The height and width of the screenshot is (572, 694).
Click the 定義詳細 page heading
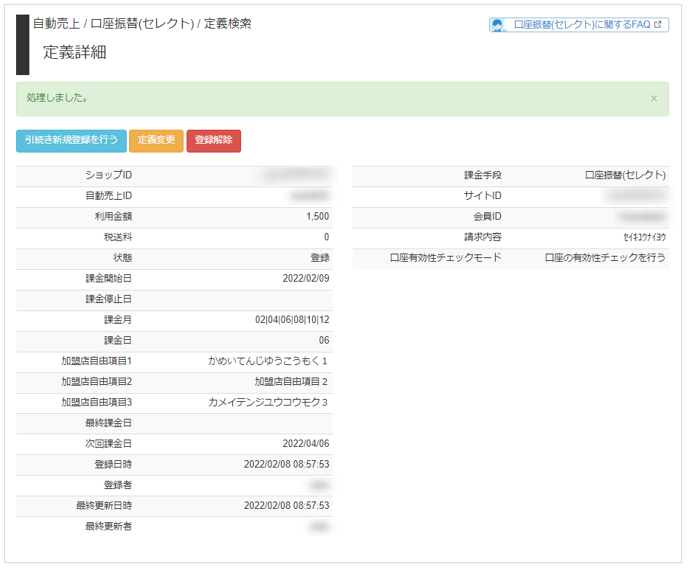74,52
